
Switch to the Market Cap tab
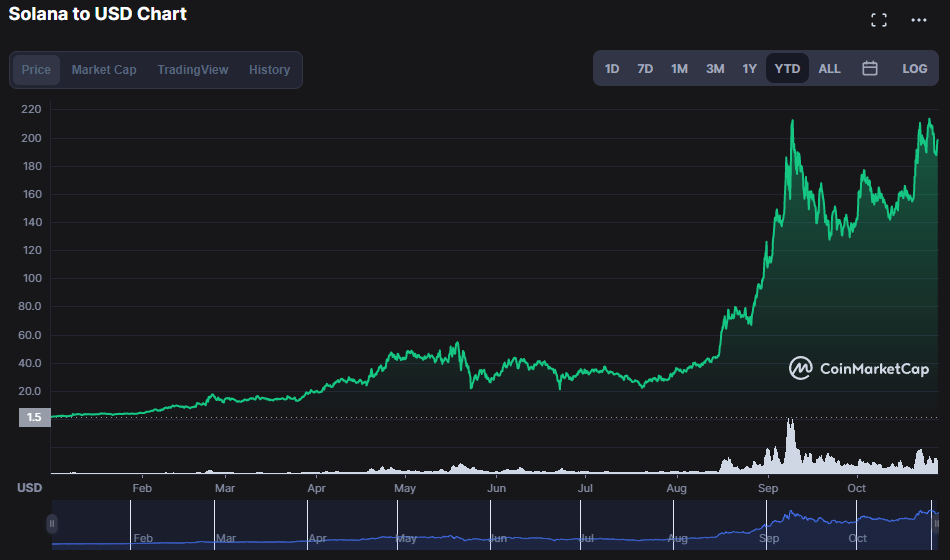click(x=104, y=70)
